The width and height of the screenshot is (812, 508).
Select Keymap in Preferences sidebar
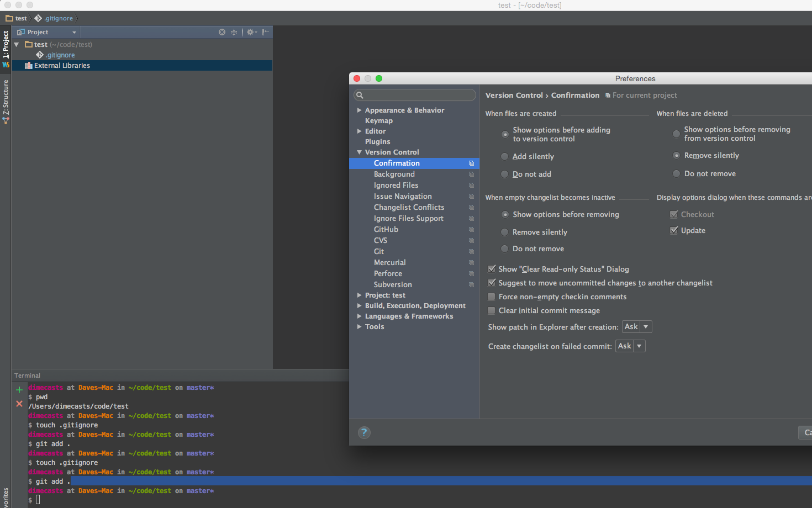pyautogui.click(x=379, y=121)
